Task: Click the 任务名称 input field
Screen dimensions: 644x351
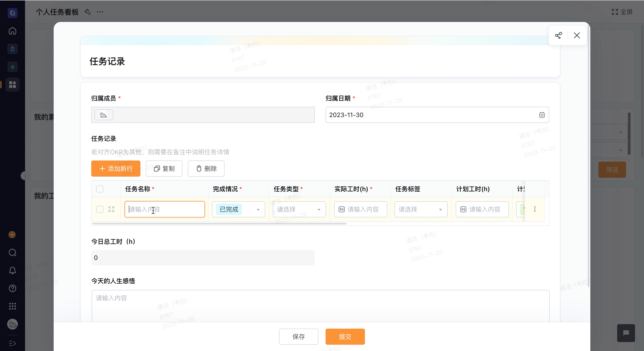Action: pyautogui.click(x=165, y=209)
